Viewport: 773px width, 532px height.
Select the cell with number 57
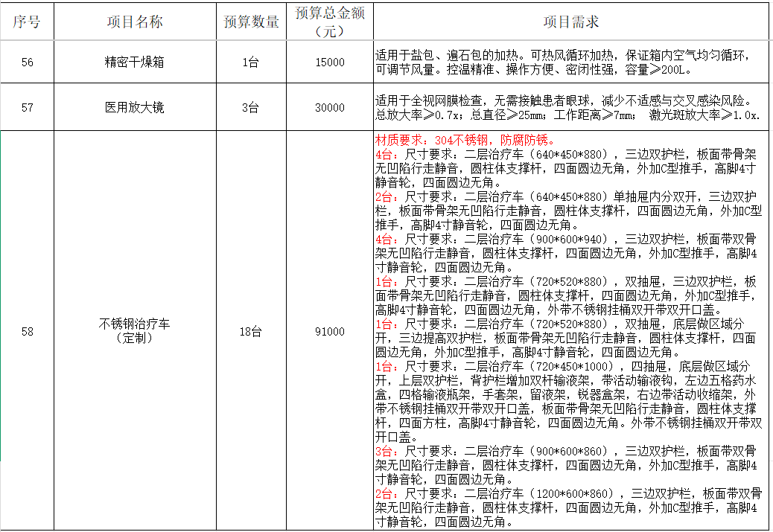(27, 107)
